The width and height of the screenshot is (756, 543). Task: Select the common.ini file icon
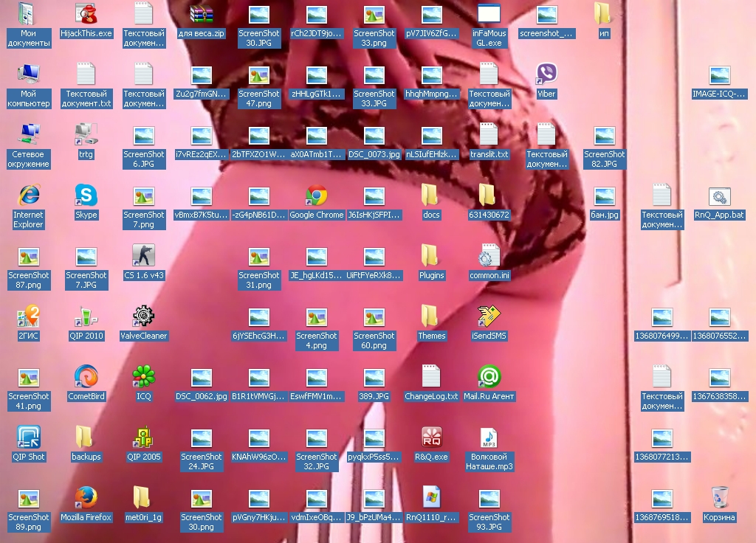tap(489, 256)
